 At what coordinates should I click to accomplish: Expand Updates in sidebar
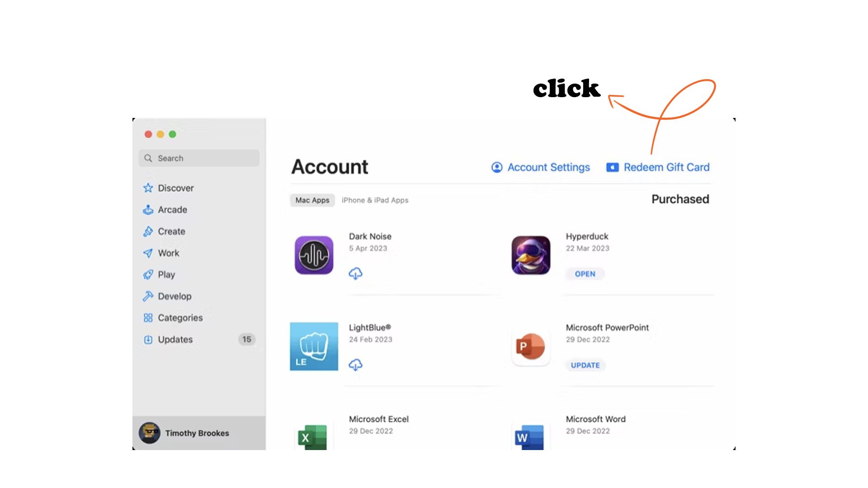pyautogui.click(x=175, y=338)
